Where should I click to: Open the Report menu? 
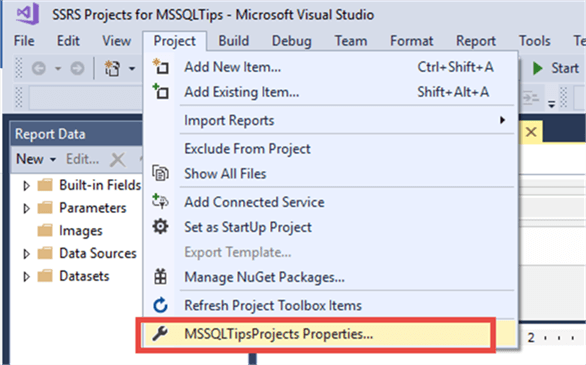[x=476, y=41]
